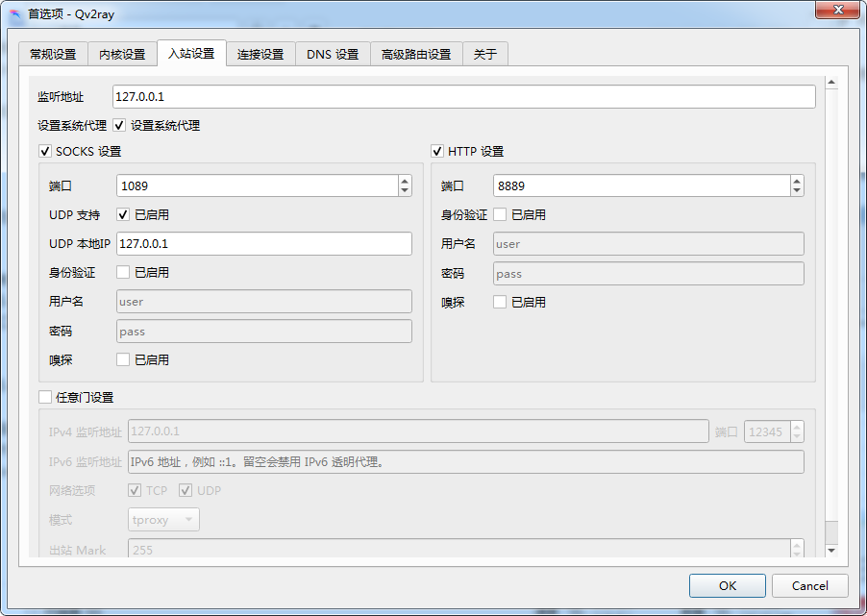The image size is (867, 616).
Task: Switch to the 常规设置 tab
Action: (x=53, y=54)
